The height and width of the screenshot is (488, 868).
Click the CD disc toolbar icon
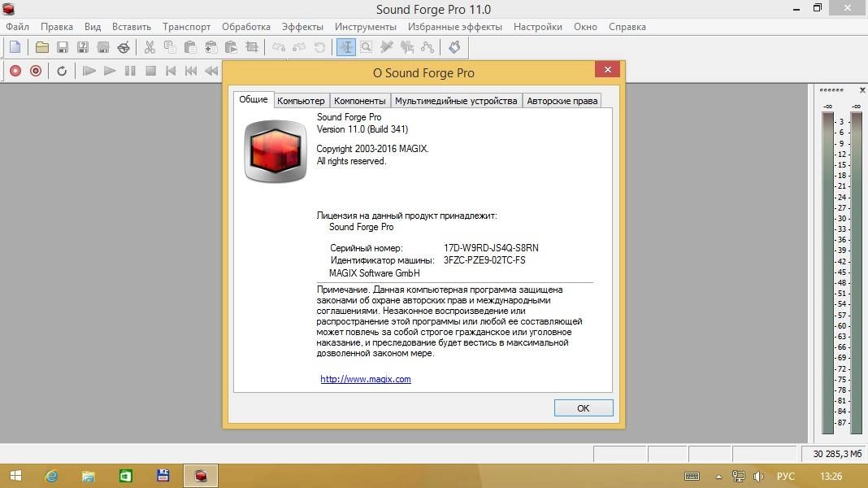124,47
